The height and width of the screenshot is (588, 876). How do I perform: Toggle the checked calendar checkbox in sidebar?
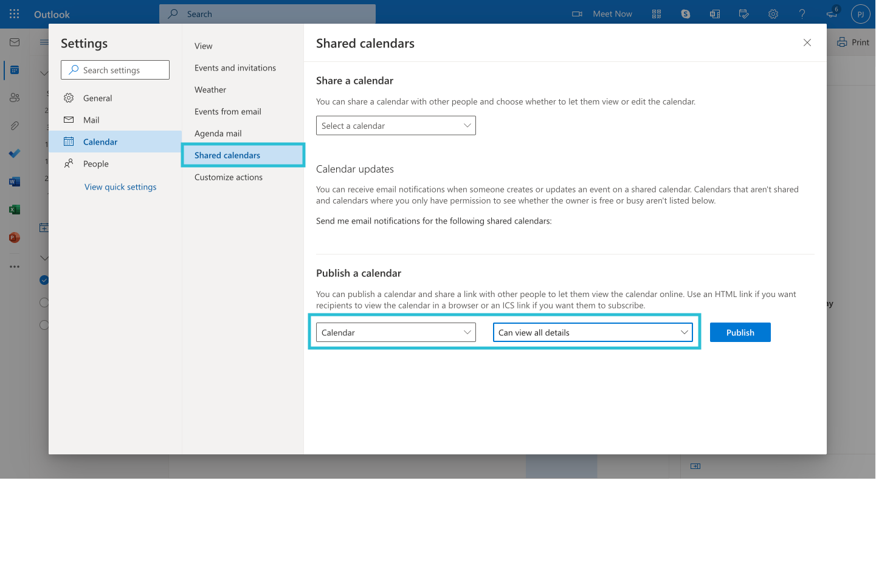click(x=44, y=280)
